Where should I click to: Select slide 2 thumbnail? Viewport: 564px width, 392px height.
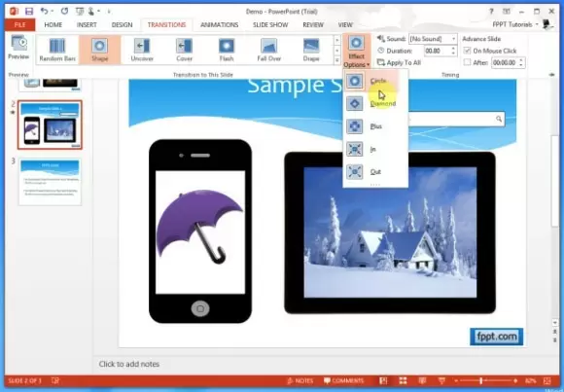50,125
